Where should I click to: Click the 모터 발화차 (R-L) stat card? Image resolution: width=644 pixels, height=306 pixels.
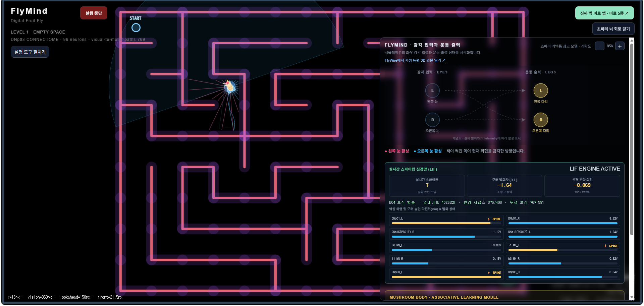(504, 186)
